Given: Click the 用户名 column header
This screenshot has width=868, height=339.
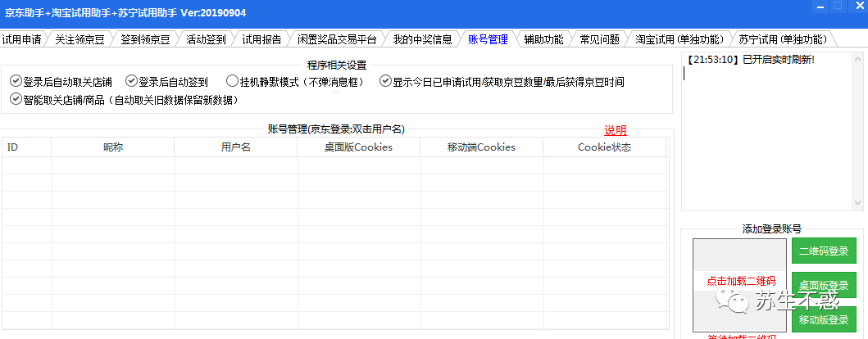Looking at the screenshot, I should click(236, 147).
